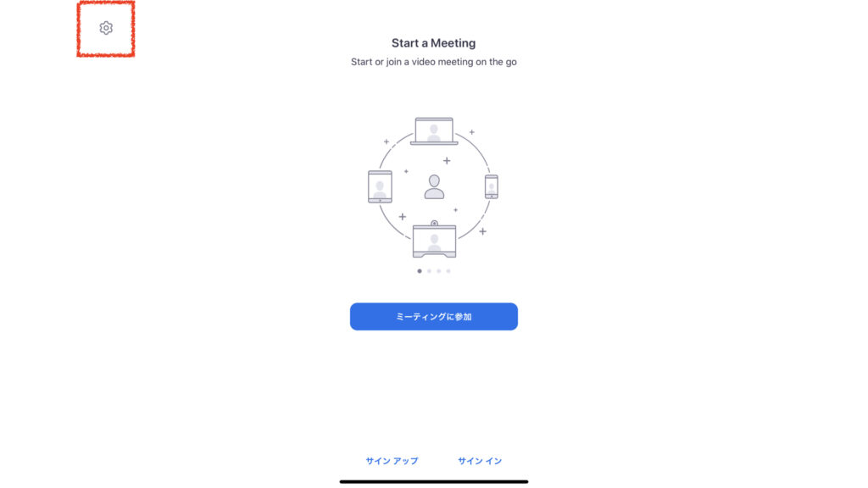Jump to the third page indicator dot
This screenshot has width=868, height=488.
click(438, 271)
